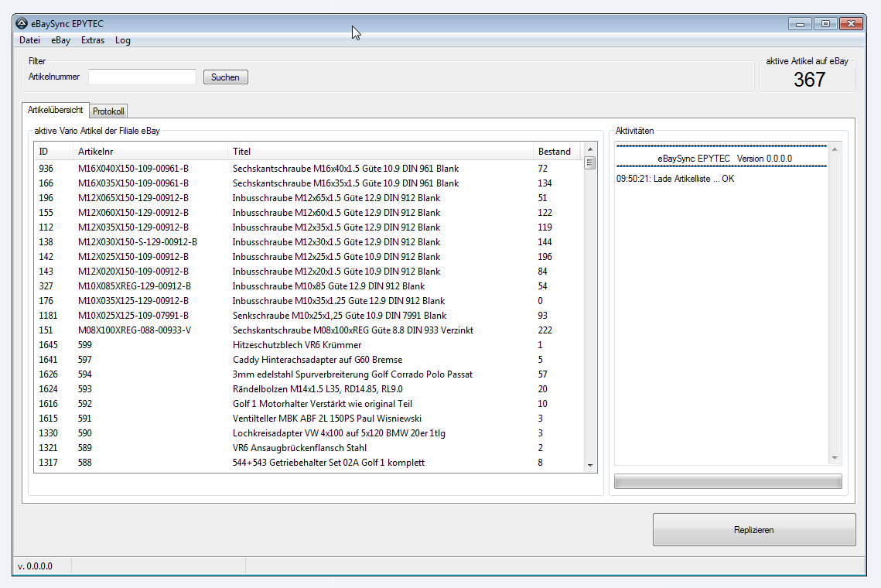Click scroll-down arrow in Aktivitäten panel

click(x=834, y=458)
